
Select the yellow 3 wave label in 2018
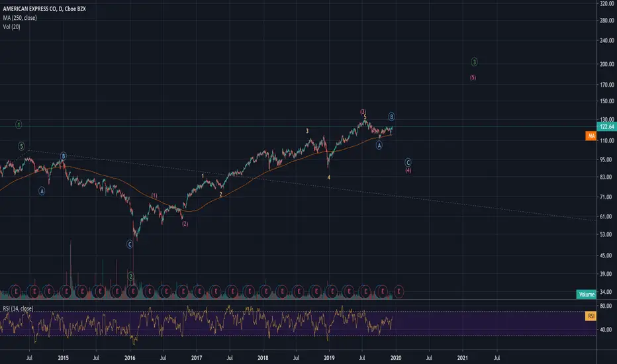[307, 131]
